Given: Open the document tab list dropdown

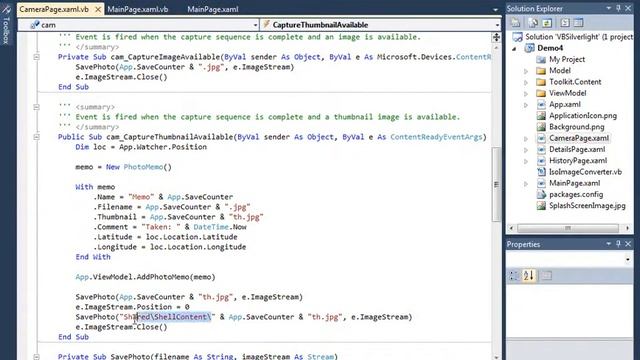Looking at the screenshot, I should (x=495, y=9).
